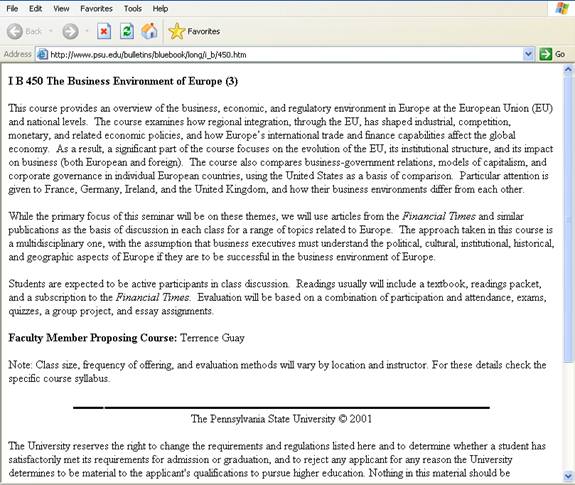Open the File menu
575x485 pixels.
pos(12,8)
